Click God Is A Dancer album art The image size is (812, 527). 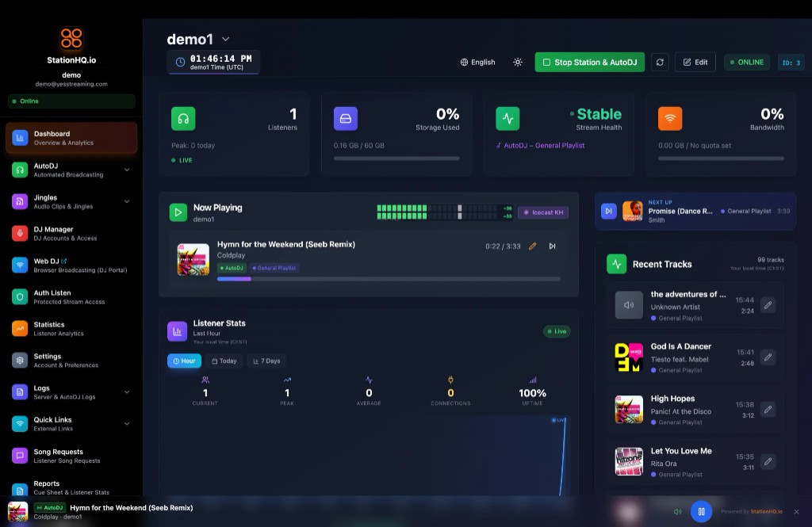[x=629, y=357]
